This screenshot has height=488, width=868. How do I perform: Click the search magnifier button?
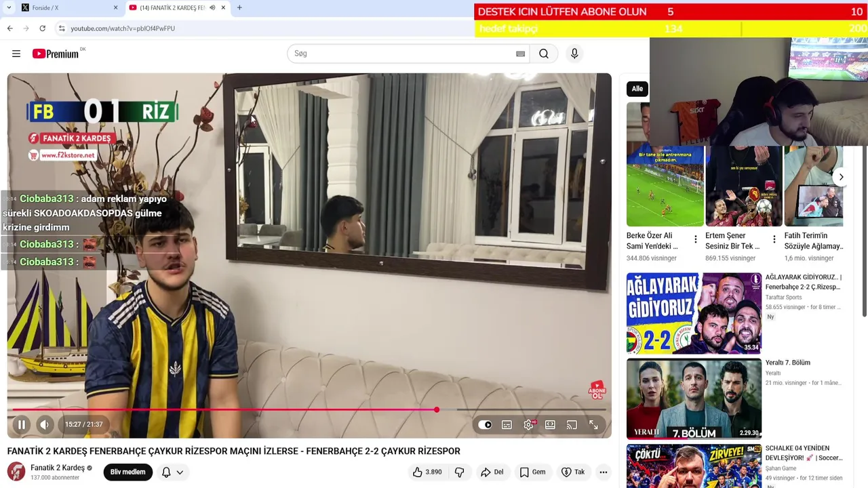544,54
